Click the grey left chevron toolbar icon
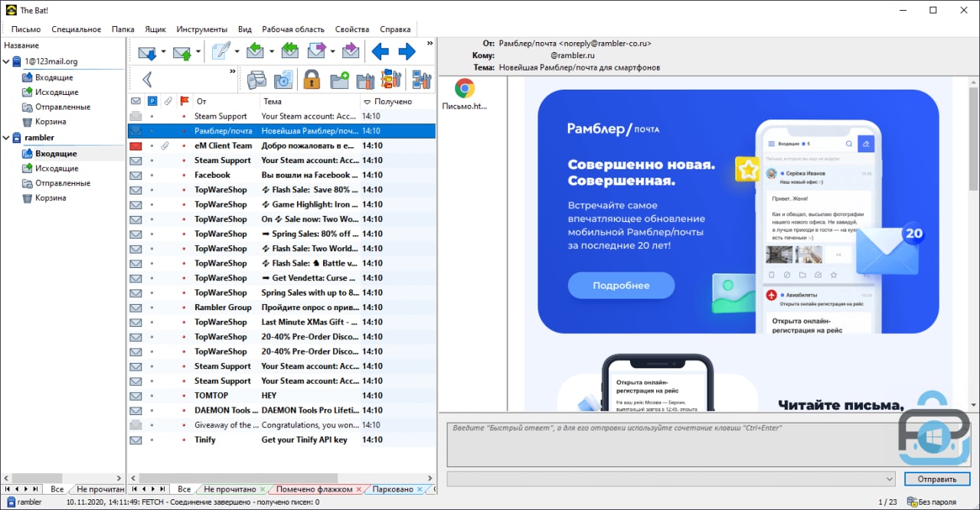The image size is (980, 510). click(147, 79)
